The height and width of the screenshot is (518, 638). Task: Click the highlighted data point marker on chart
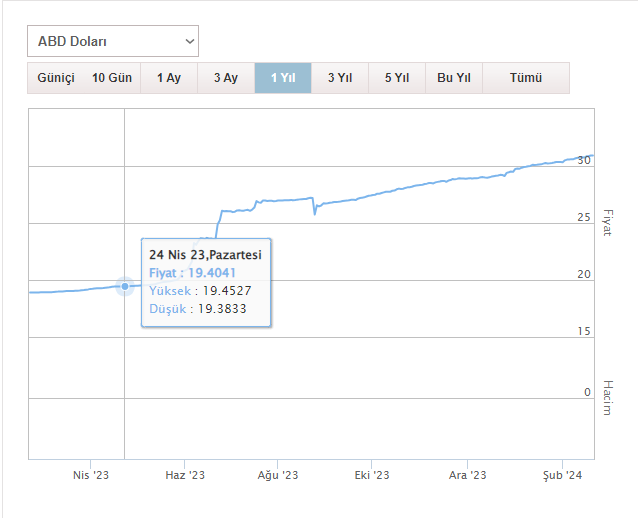[125, 286]
